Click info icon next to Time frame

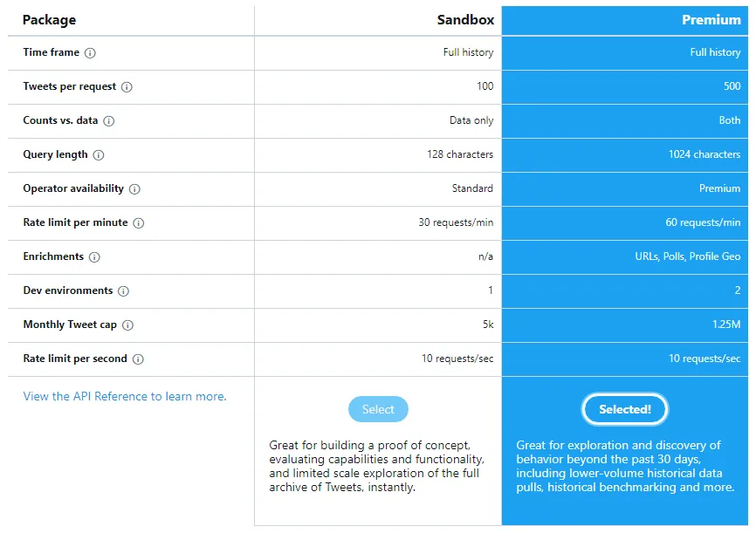pyautogui.click(x=90, y=53)
